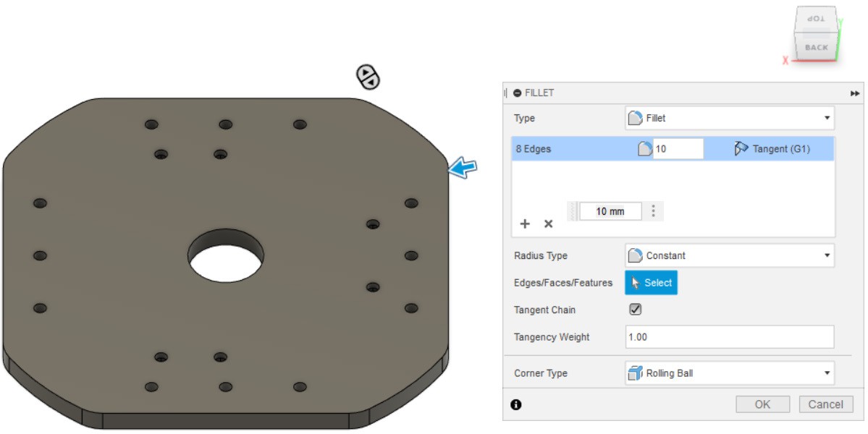The width and height of the screenshot is (868, 434).
Task: Click the Tangency Weight input field
Action: click(729, 337)
